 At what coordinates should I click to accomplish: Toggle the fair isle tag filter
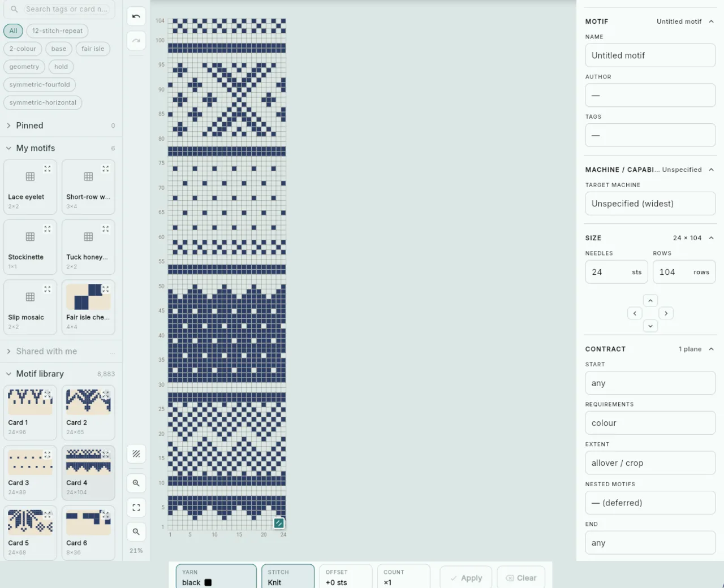[x=93, y=49]
